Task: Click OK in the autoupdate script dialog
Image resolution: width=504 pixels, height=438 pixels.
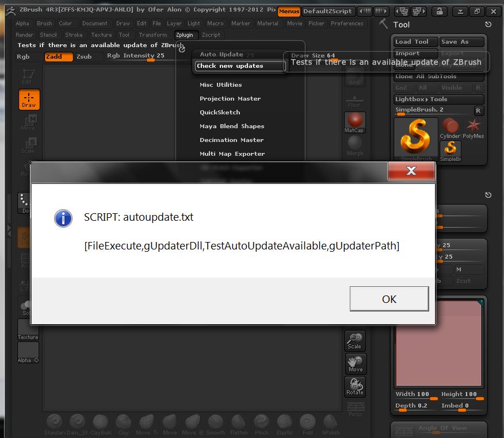Action: click(x=389, y=299)
